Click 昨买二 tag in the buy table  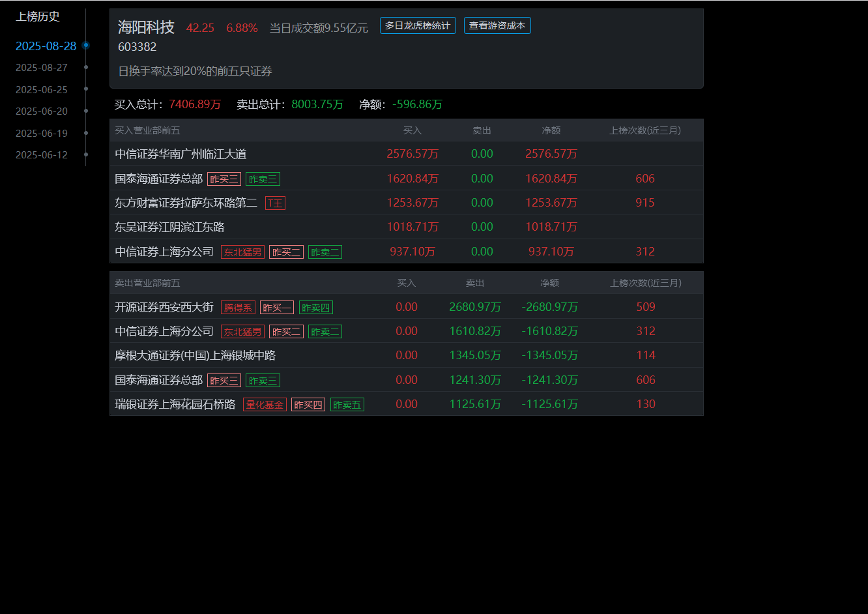(x=286, y=252)
